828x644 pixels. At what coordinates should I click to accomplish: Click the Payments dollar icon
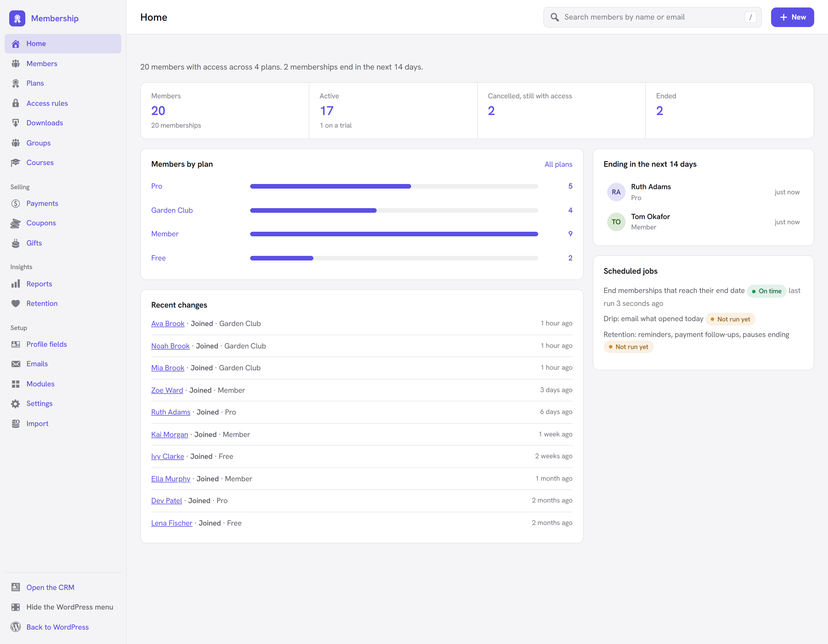click(x=16, y=204)
